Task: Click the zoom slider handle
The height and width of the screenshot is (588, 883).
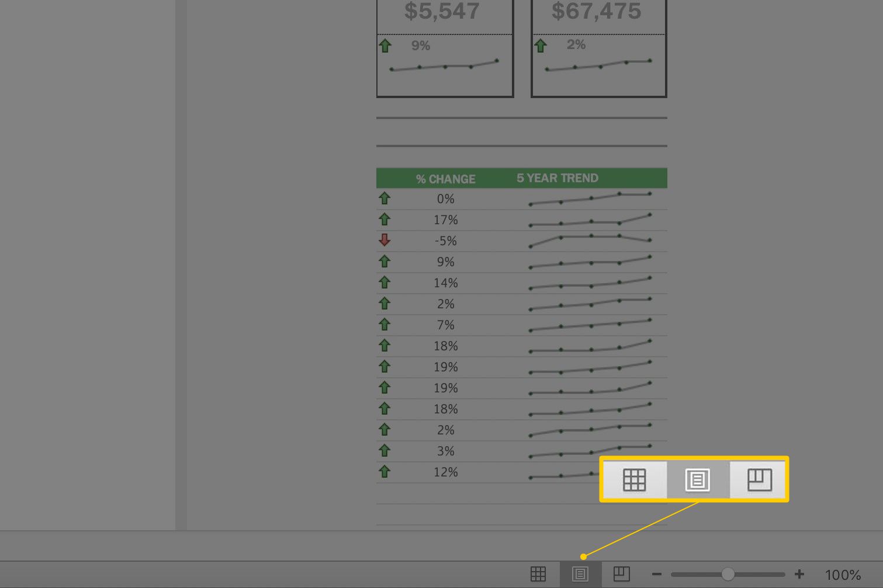Action: point(728,575)
